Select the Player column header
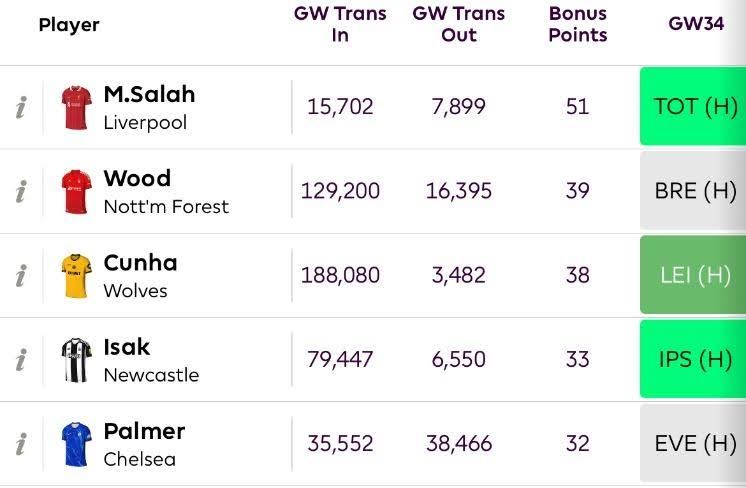746x488 pixels. click(69, 25)
